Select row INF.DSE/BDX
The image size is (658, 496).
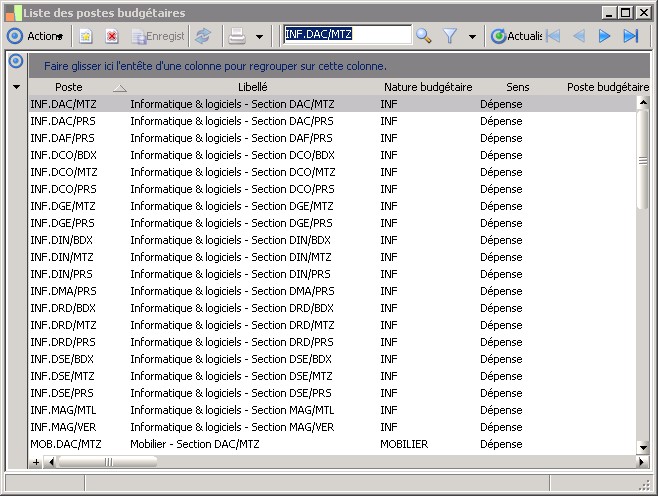(333, 359)
